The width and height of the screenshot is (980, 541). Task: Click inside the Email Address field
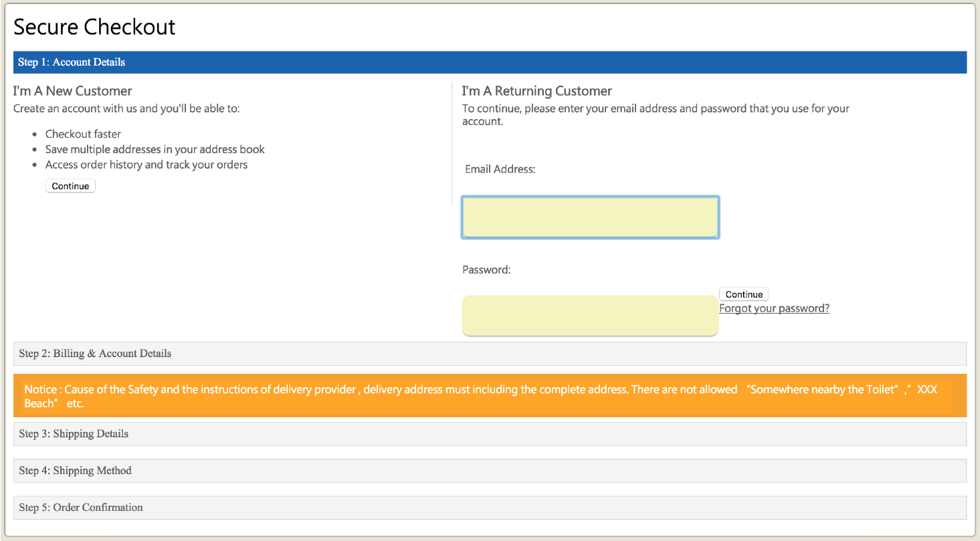point(590,217)
